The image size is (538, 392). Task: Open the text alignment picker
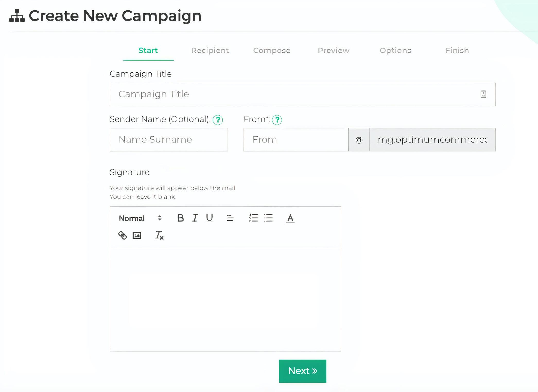[230, 218]
